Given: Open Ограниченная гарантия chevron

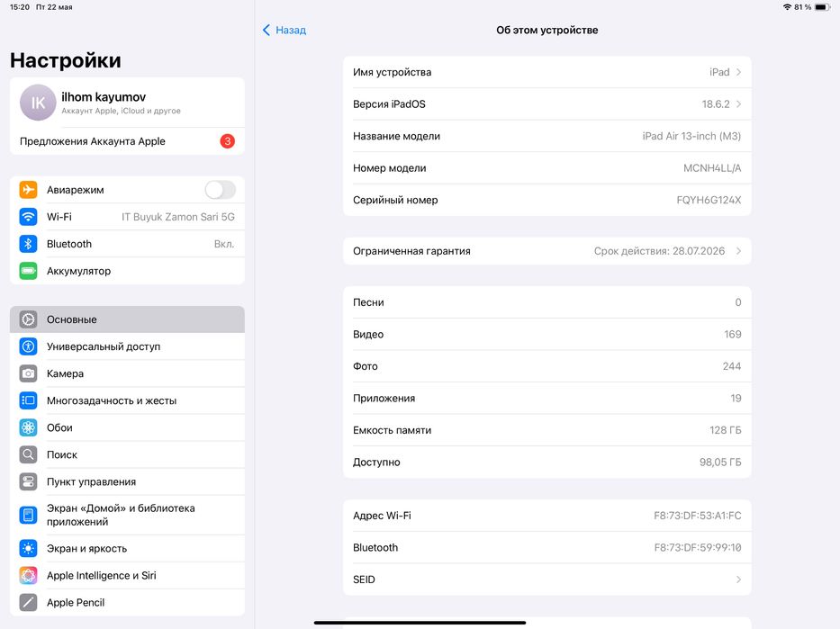Looking at the screenshot, I should (739, 251).
